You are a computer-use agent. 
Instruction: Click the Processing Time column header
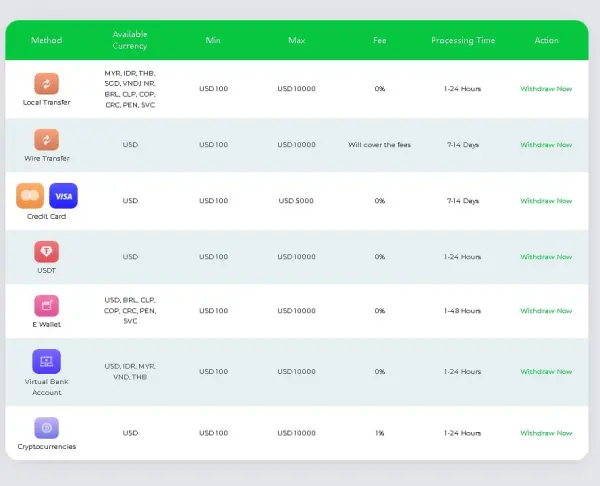(463, 41)
